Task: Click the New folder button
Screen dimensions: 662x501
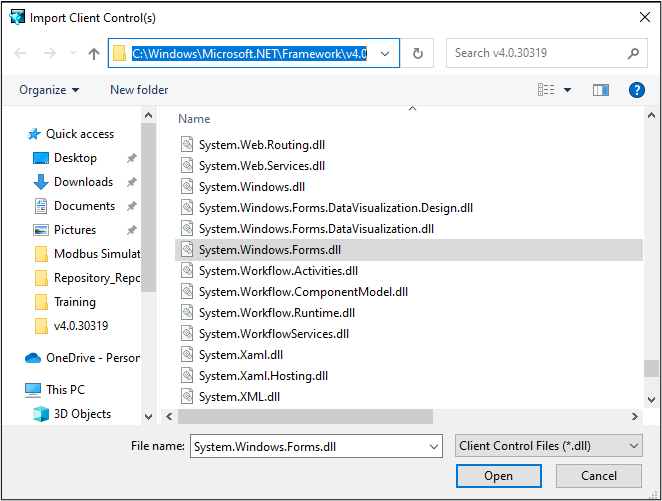Action: [x=139, y=90]
